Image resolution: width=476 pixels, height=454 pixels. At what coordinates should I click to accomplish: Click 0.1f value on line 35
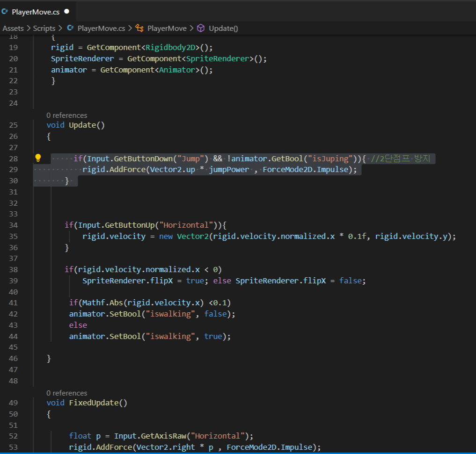pos(357,236)
